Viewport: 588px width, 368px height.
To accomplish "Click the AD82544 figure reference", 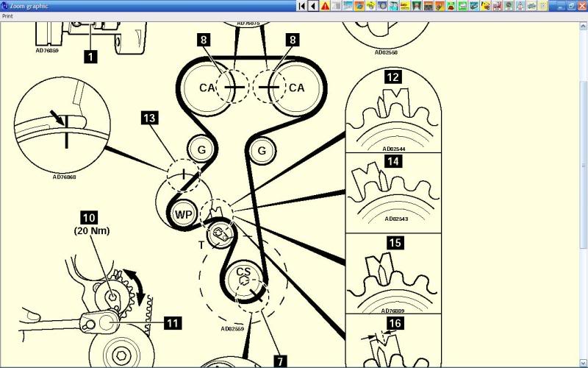I will pyautogui.click(x=394, y=149).
